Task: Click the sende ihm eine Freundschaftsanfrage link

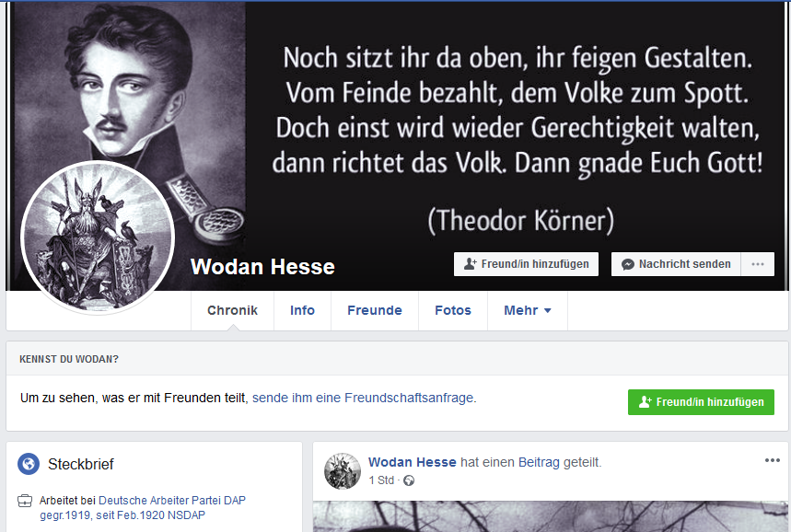Action: click(x=363, y=398)
